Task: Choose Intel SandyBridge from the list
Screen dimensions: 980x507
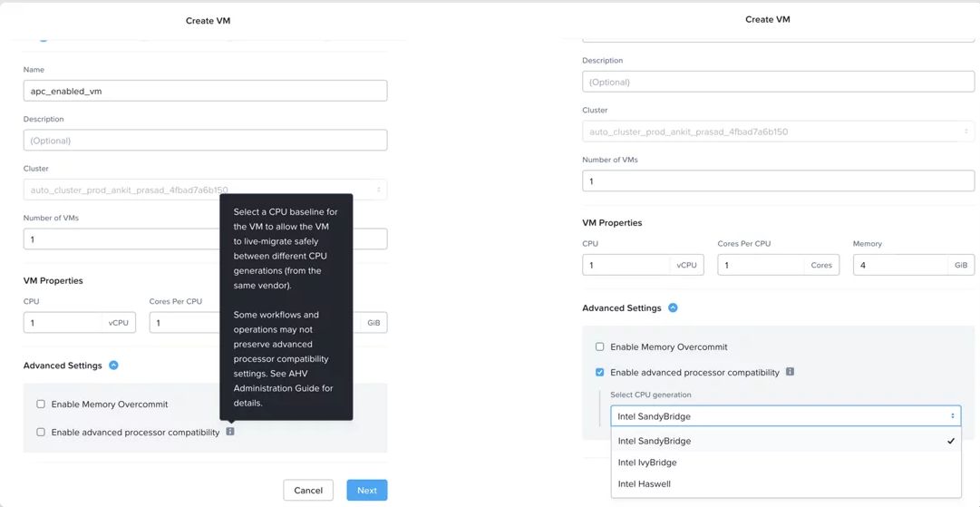Action: point(786,441)
